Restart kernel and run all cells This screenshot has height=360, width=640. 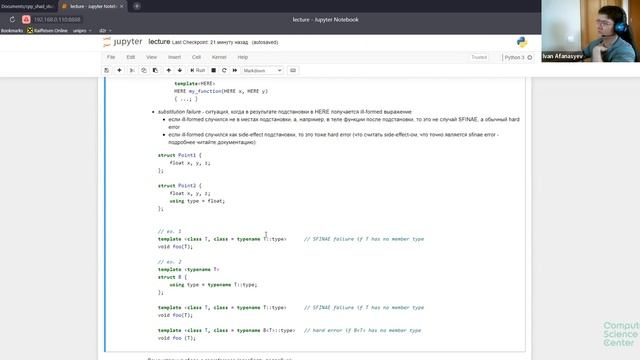tap(235, 70)
